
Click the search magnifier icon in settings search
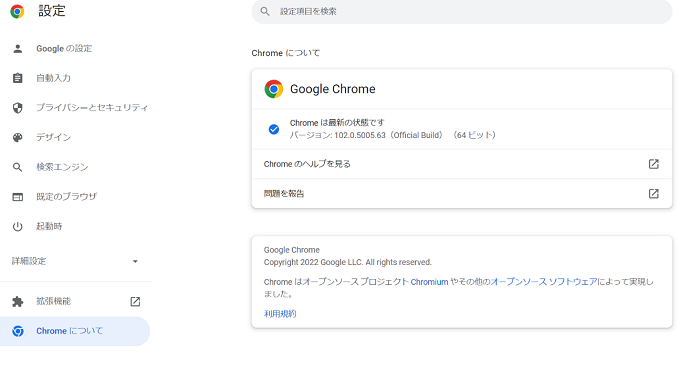265,11
